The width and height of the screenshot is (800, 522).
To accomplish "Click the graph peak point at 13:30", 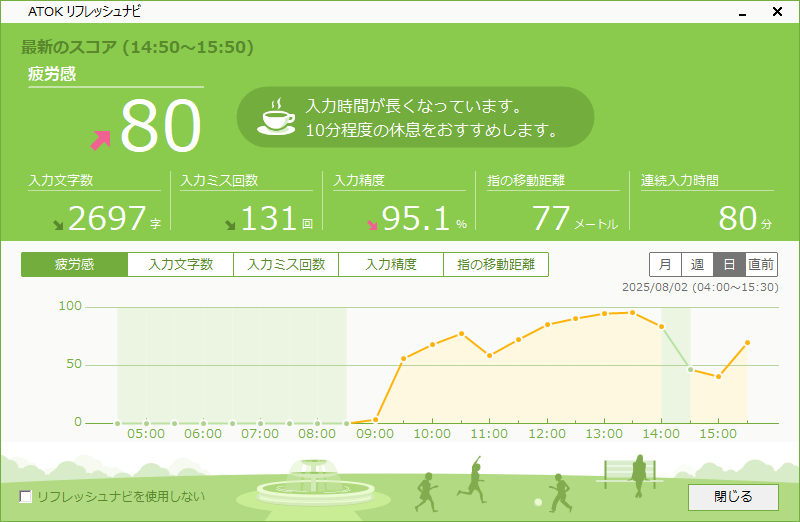I will (633, 312).
